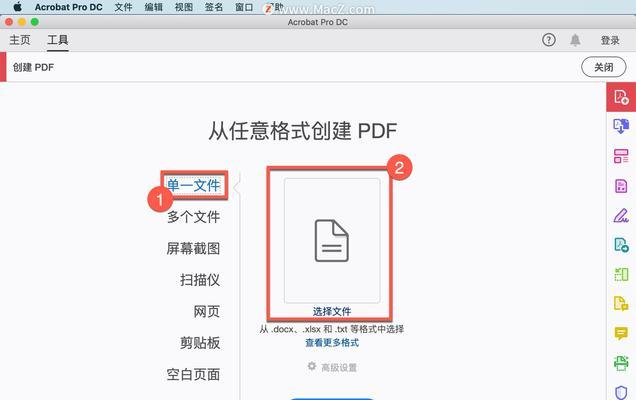Screen dimensions: 636x400
Task: Open the 视图 menu
Action: [x=184, y=7]
